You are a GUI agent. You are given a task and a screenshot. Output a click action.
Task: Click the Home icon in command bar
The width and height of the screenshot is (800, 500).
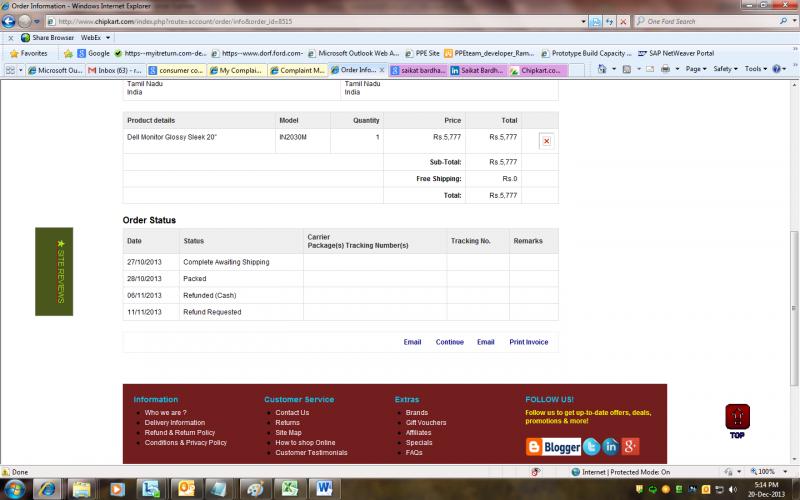coord(603,69)
